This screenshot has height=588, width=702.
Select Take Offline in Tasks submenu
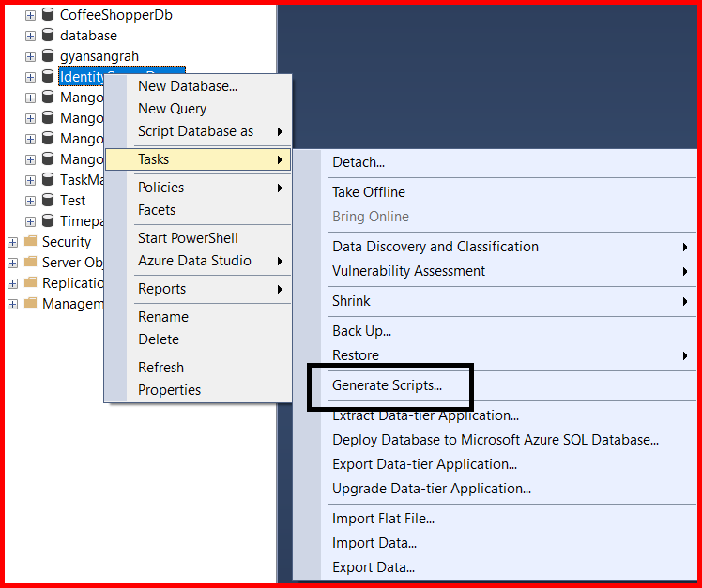point(369,192)
